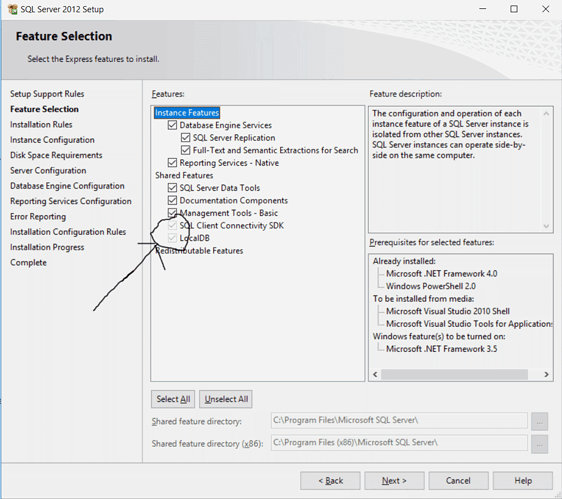562x499 pixels.
Task: Toggle SQL Server Replication checkbox
Action: [x=185, y=138]
